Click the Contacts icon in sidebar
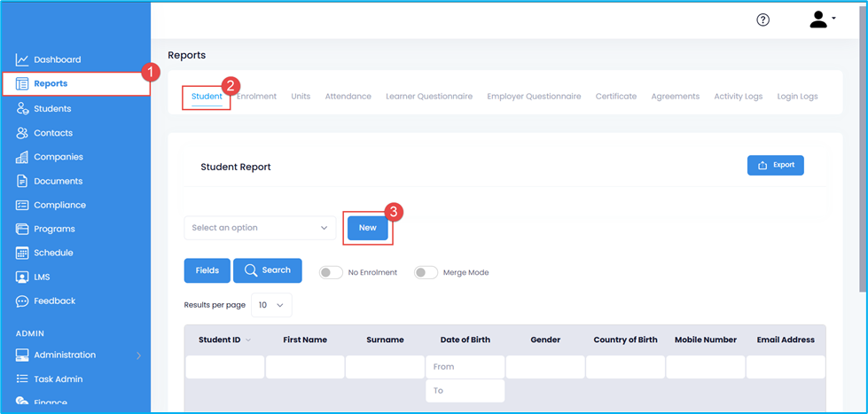Image resolution: width=868 pixels, height=414 pixels. pyautogui.click(x=22, y=133)
